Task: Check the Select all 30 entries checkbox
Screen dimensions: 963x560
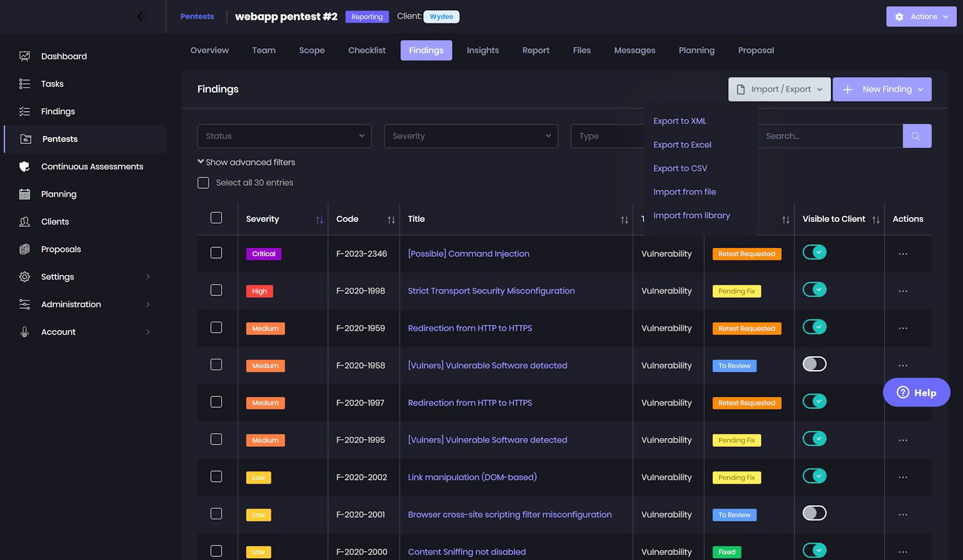Action: click(203, 183)
